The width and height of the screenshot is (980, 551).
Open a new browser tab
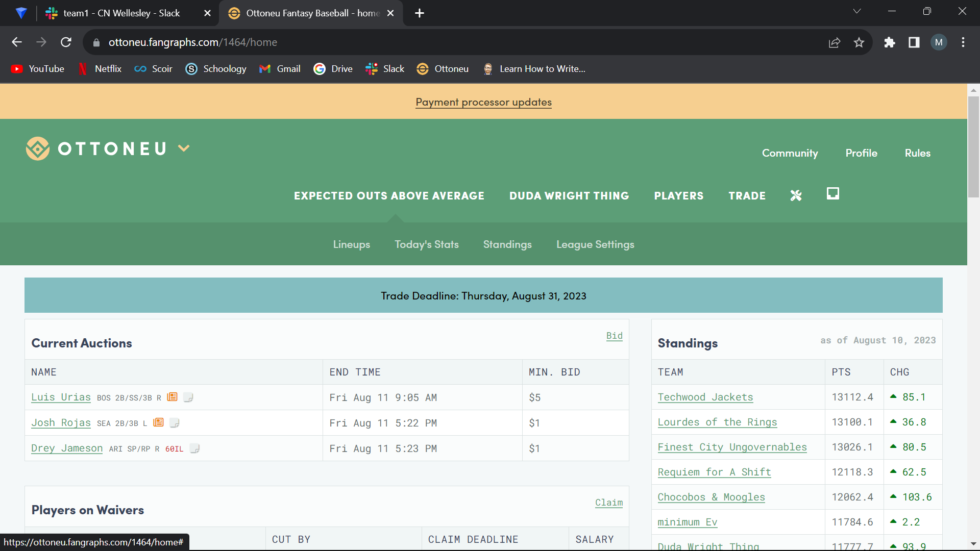click(420, 13)
